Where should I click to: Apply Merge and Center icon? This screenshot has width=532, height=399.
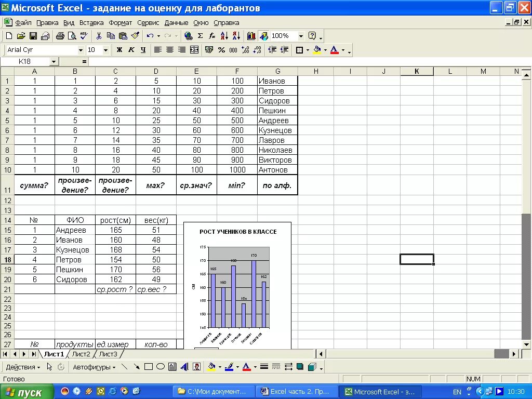(194, 50)
